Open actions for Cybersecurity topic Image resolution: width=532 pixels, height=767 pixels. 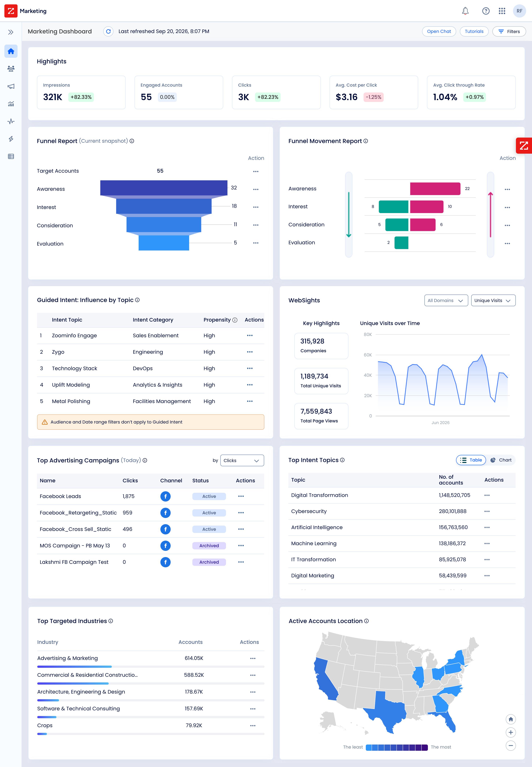[x=487, y=511]
